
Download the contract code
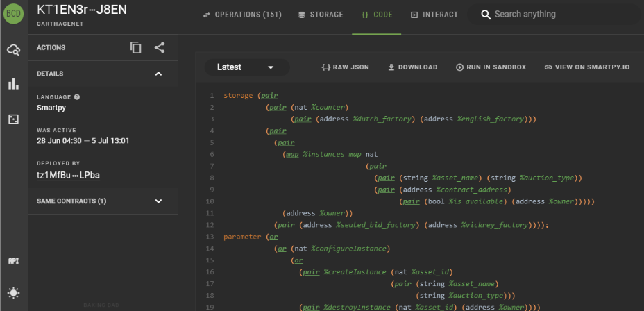pyautogui.click(x=412, y=67)
